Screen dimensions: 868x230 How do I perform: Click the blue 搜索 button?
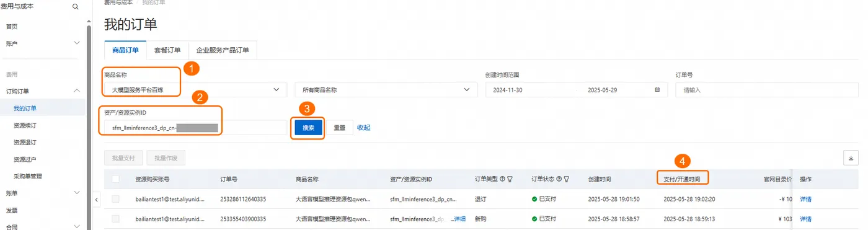308,128
